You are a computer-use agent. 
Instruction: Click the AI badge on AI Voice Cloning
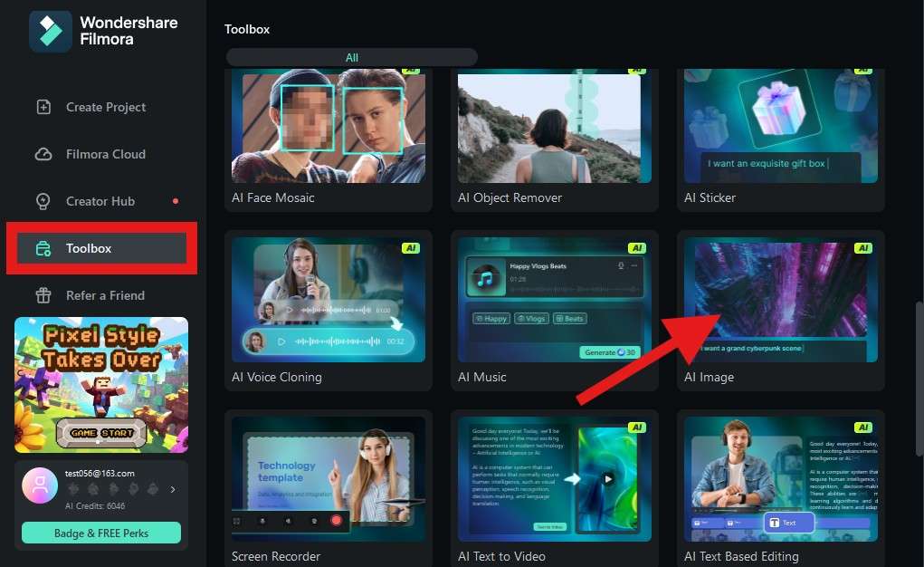point(411,248)
